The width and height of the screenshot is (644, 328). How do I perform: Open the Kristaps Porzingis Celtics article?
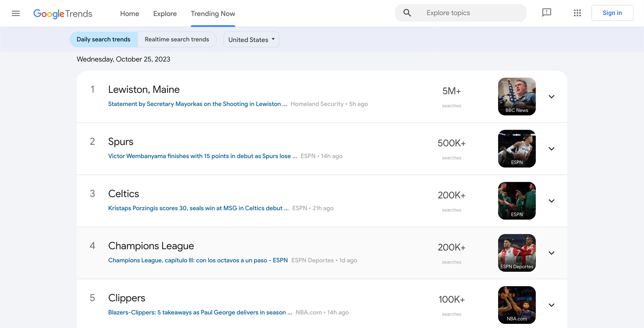pyautogui.click(x=198, y=208)
